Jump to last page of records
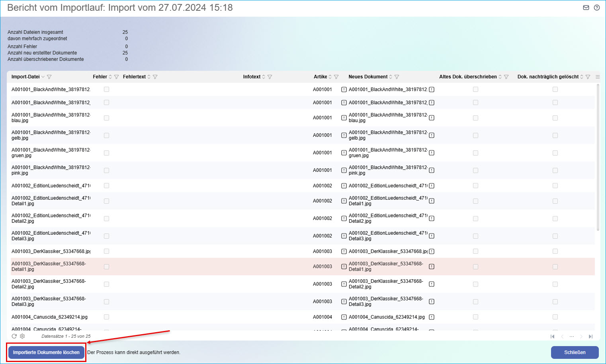 [590, 337]
